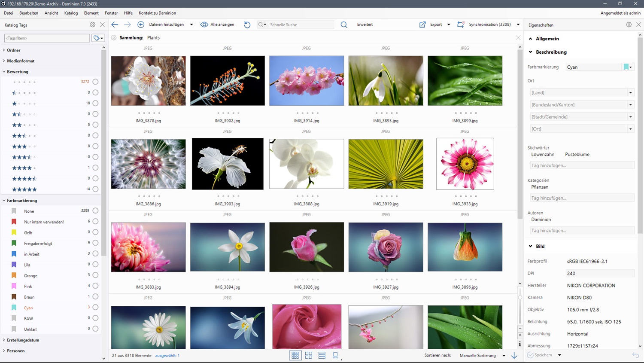The height and width of the screenshot is (363, 644).
Task: Switch to small thumbnail grid view
Action: (295, 355)
